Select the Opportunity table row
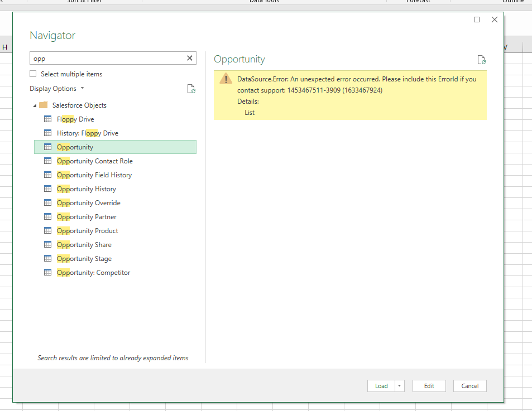The image size is (532, 411). click(x=116, y=147)
